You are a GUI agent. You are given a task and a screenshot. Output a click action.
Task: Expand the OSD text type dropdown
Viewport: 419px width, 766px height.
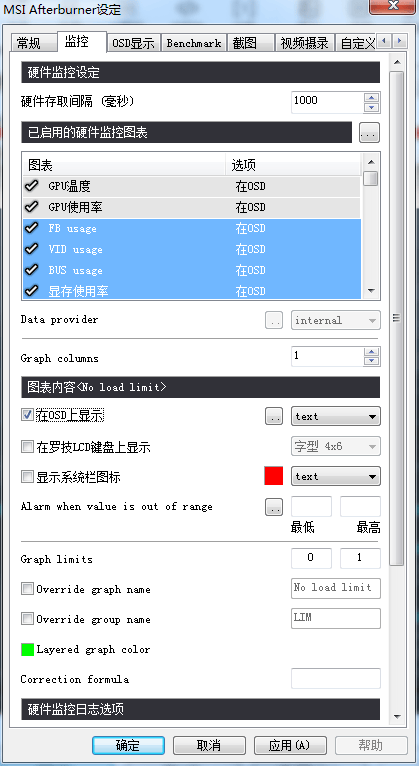click(x=336, y=416)
